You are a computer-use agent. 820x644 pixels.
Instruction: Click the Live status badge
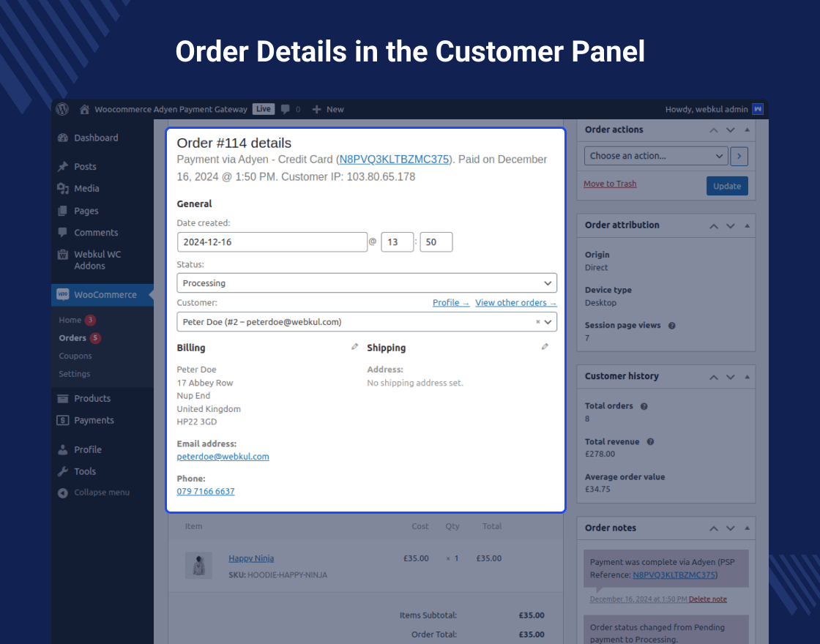tap(264, 109)
